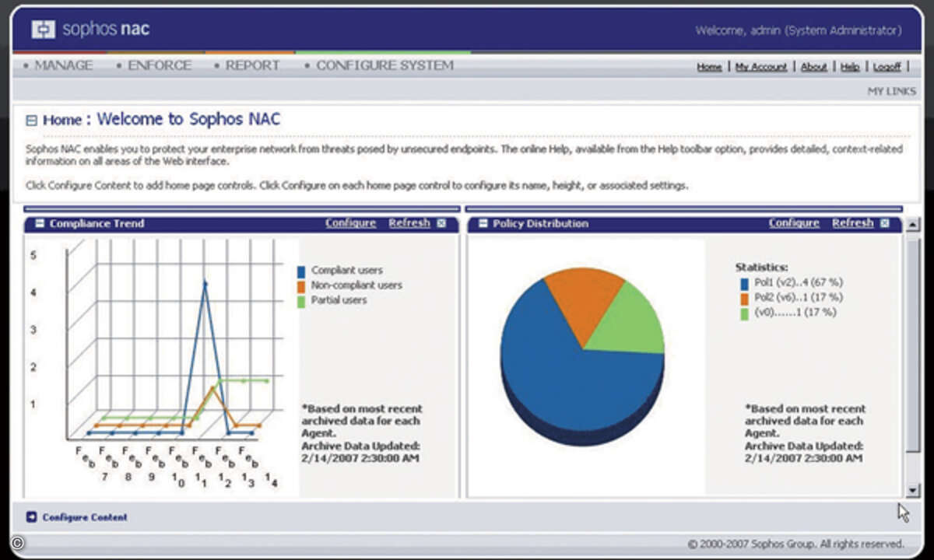Click the vertical scrollbar thumb
Image resolution: width=934 pixels, height=560 pixels.
(x=913, y=345)
